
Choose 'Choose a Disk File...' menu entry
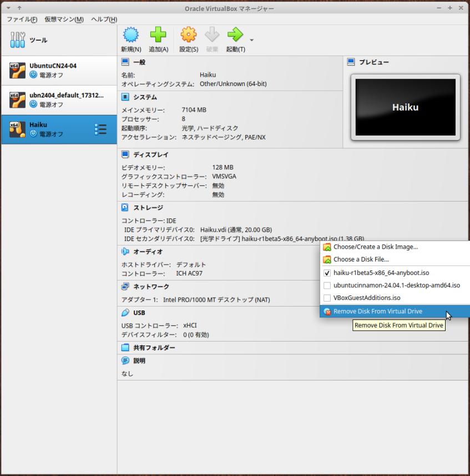(x=395, y=259)
